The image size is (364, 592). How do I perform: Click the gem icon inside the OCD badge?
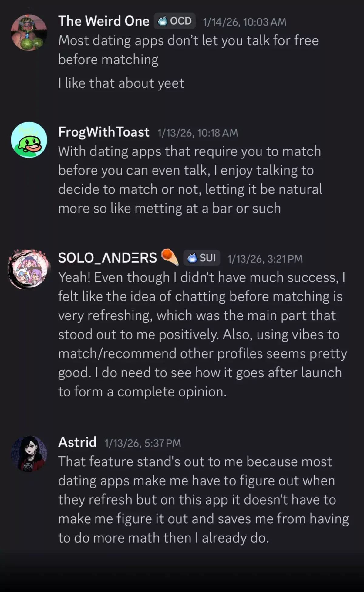[163, 21]
